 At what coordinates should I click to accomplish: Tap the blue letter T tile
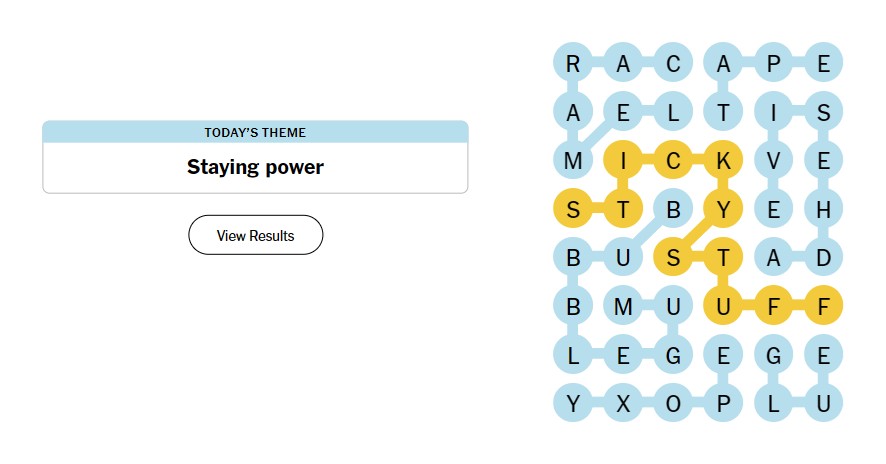tap(723, 112)
